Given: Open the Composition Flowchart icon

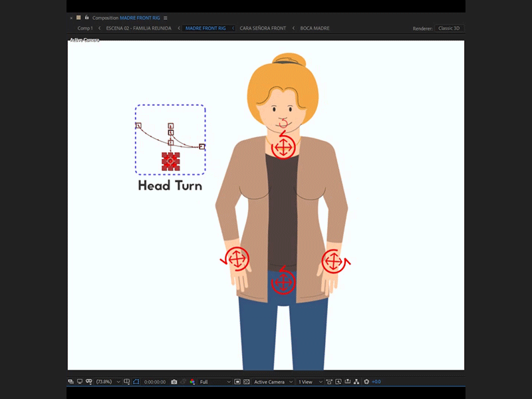Looking at the screenshot, I should click(x=356, y=382).
